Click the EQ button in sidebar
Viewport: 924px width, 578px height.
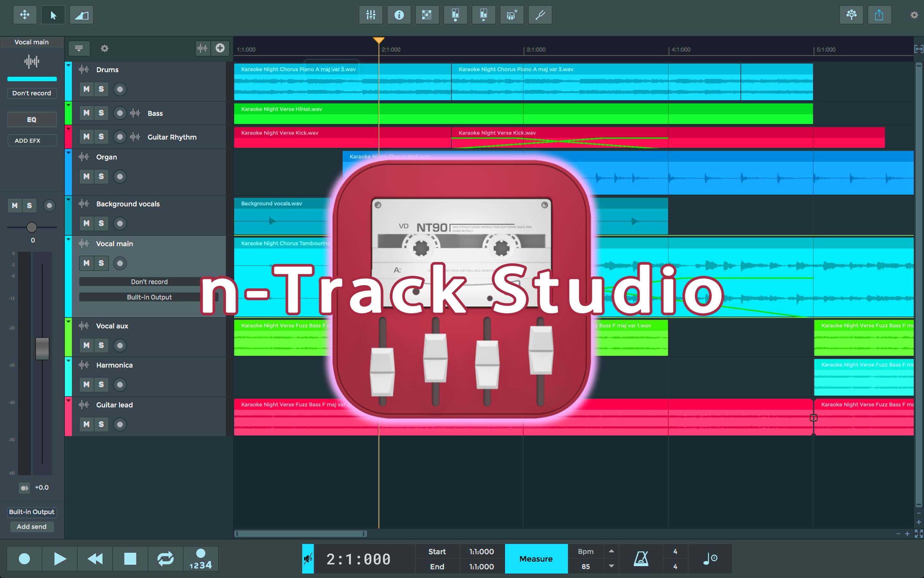(x=32, y=120)
